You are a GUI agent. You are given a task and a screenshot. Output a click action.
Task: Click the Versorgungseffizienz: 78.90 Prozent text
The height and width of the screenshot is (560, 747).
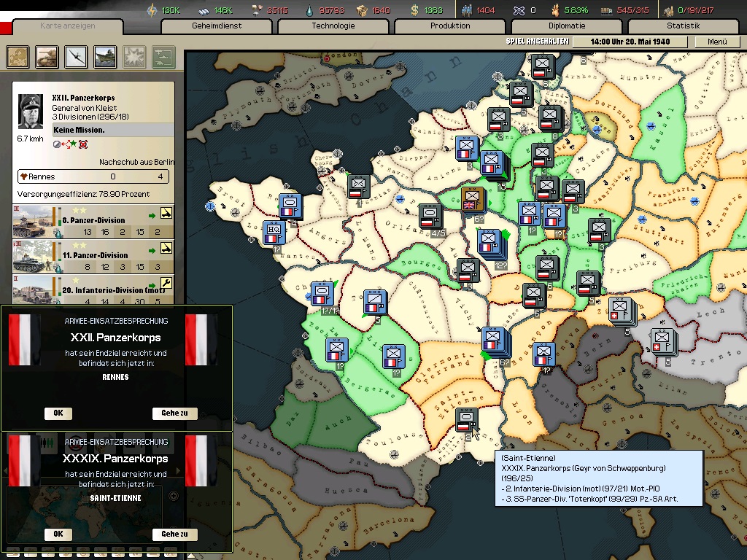pos(83,194)
